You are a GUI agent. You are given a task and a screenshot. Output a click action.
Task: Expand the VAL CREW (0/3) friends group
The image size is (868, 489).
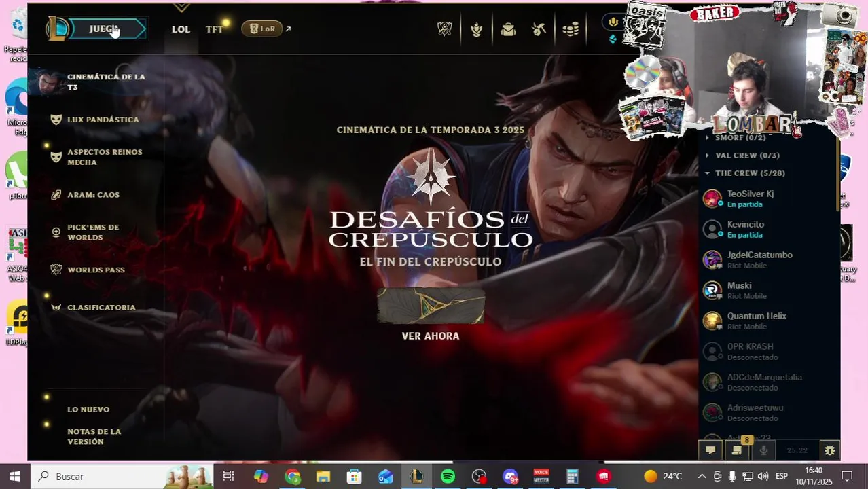click(747, 156)
